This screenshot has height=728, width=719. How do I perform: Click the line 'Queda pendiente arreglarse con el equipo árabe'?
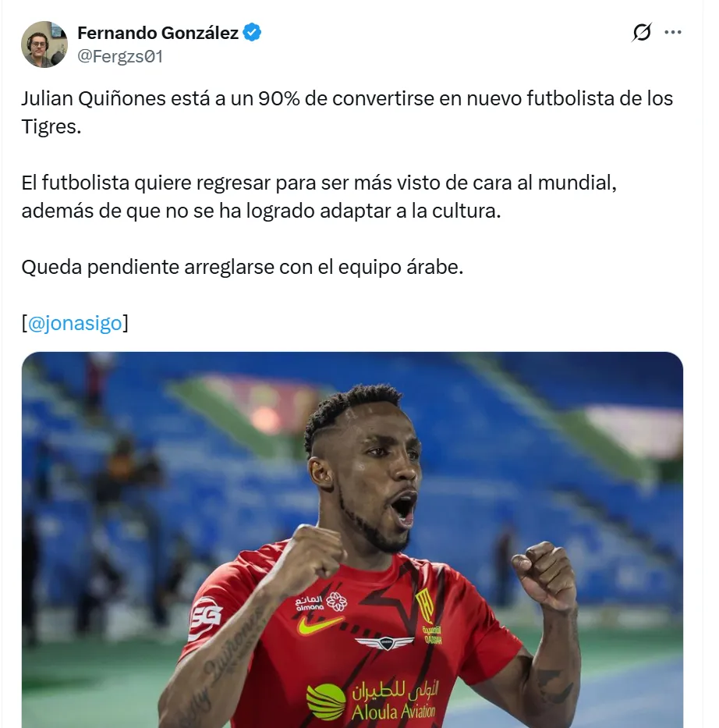243,267
